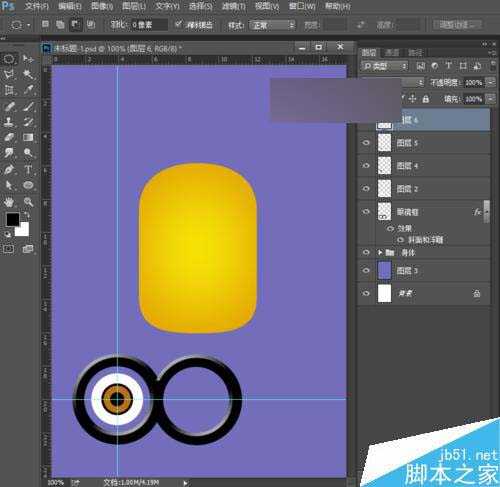The image size is (500, 487).
Task: Select the Gradient tool
Action: 28,137
